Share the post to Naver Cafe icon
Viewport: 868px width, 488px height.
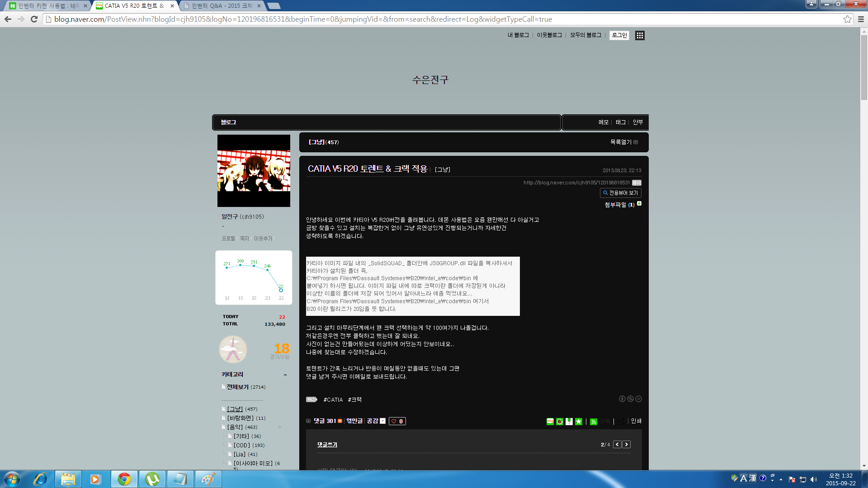pyautogui.click(x=560, y=421)
